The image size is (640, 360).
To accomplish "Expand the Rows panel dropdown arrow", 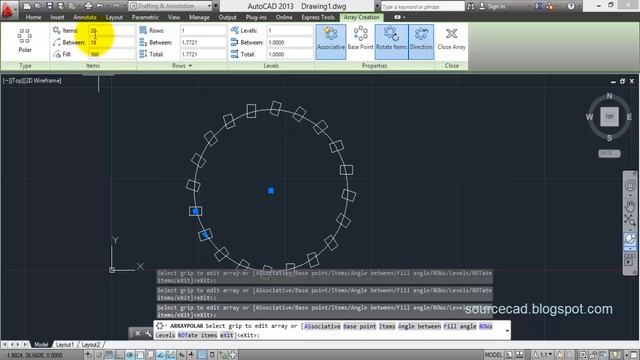I will point(190,66).
